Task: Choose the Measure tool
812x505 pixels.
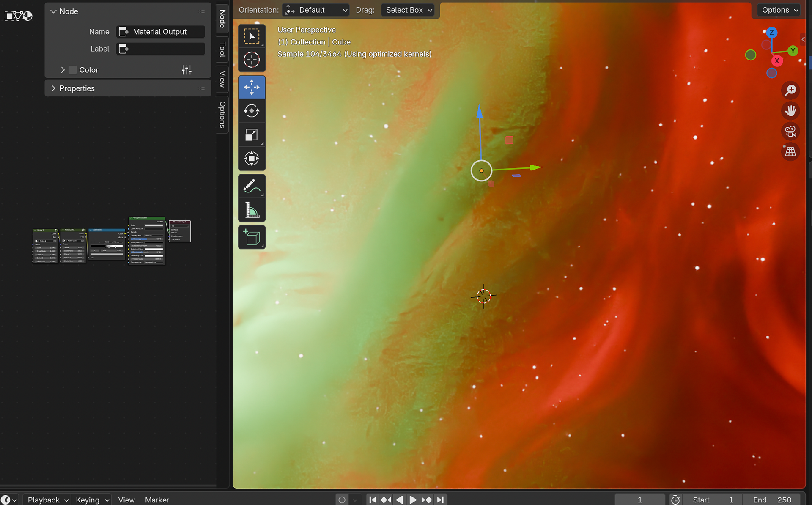Action: point(252,210)
